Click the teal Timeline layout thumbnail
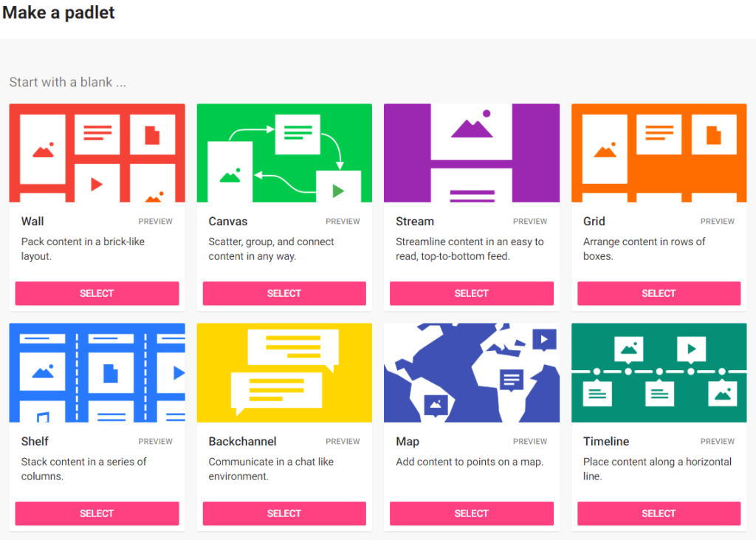 659,373
